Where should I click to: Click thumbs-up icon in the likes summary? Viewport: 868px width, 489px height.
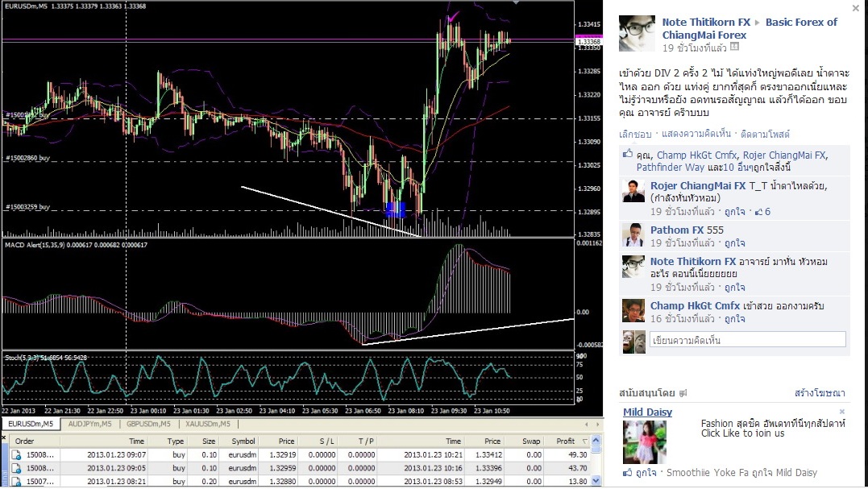point(627,154)
